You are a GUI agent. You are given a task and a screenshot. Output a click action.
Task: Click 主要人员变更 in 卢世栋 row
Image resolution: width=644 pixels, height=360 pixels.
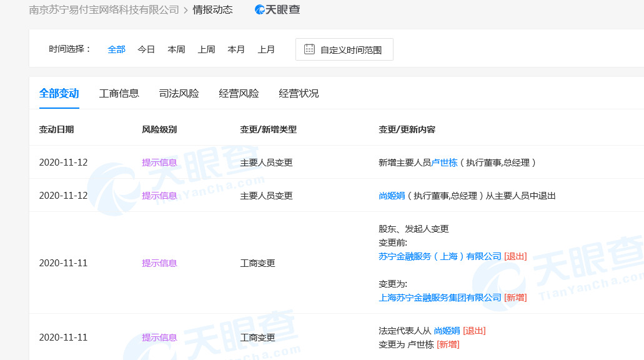(x=266, y=162)
